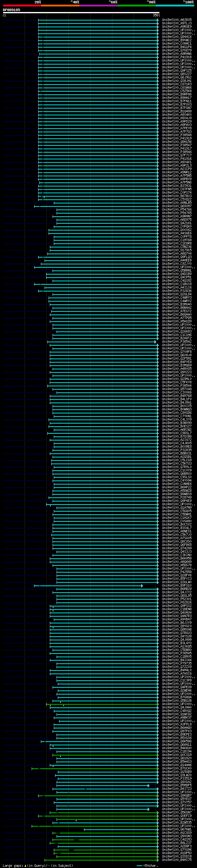Screen dimensions: 197x868
Task: Select the UniRef100_A4R0G5 label
Action: (176, 369)
